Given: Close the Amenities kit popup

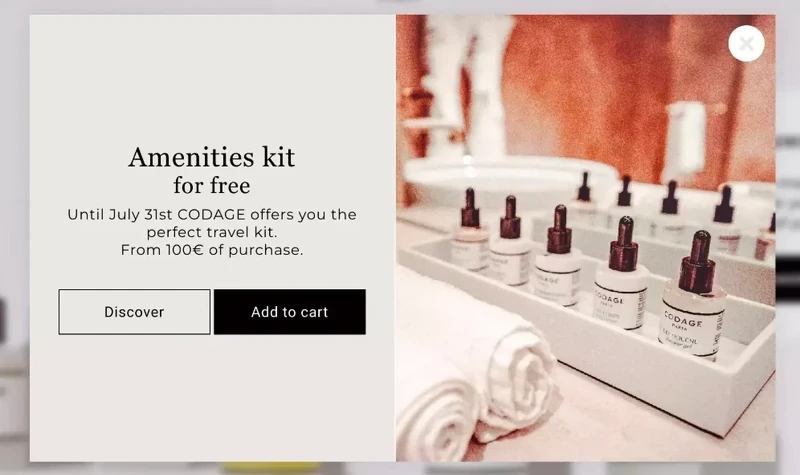Looking at the screenshot, I should [746, 43].
